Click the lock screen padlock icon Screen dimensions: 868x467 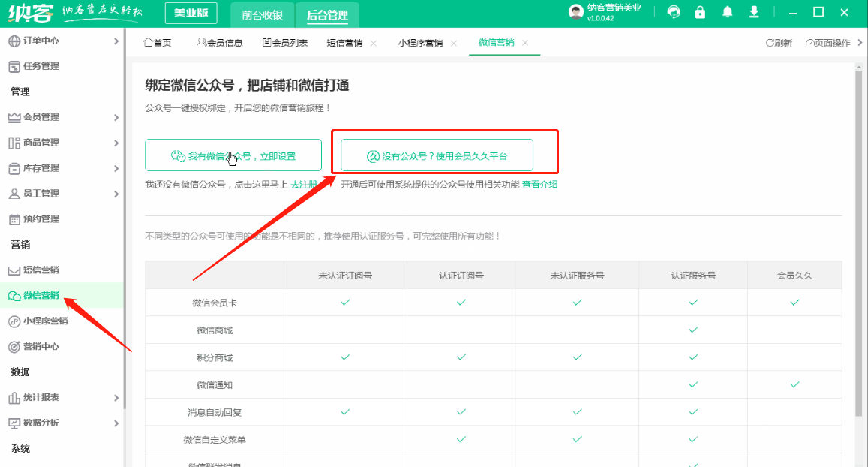pos(701,12)
